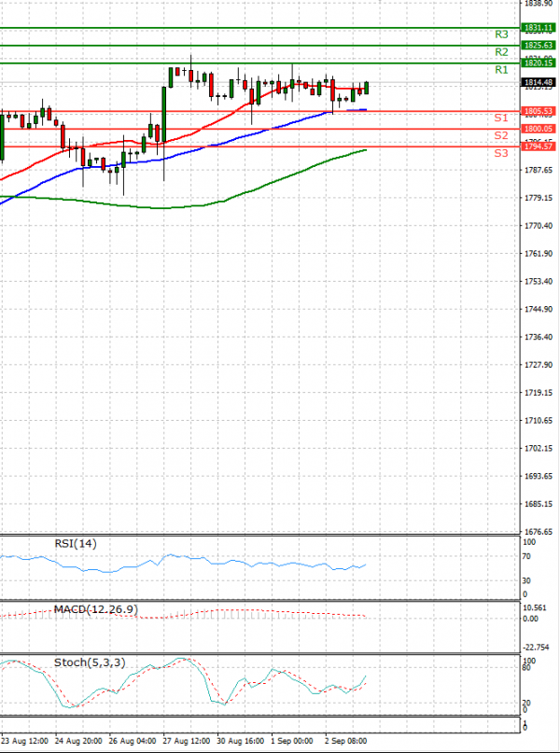Select the 30 level on RSI scale

tap(526, 580)
